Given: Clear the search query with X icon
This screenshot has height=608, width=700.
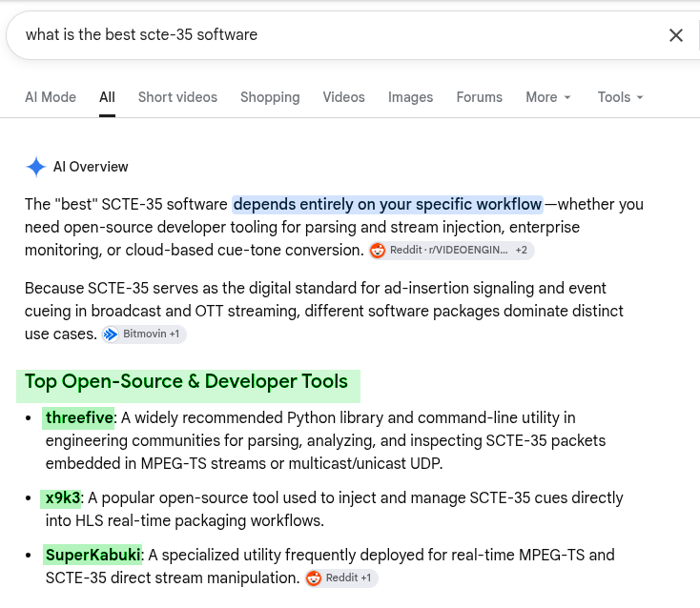Looking at the screenshot, I should pos(676,35).
